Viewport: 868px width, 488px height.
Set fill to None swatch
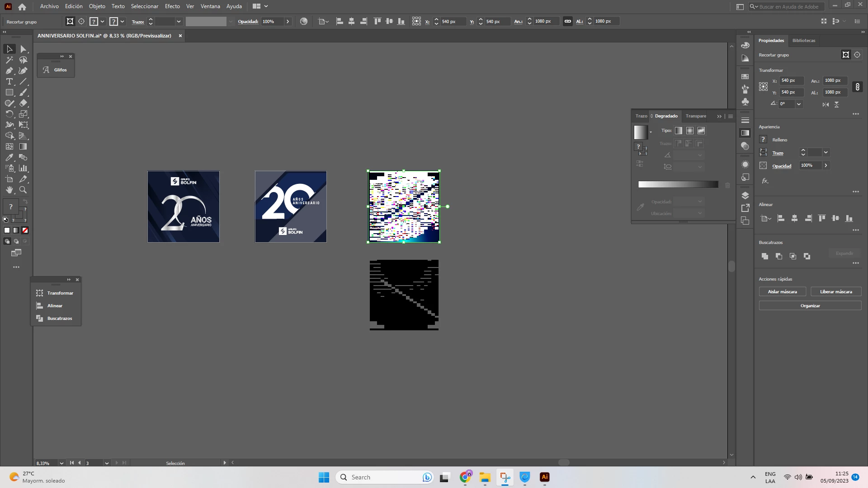click(25, 230)
